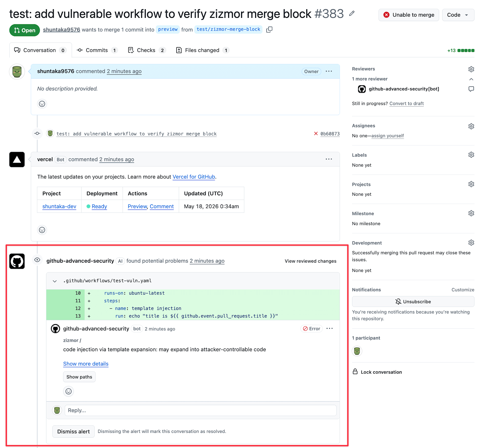Screen dimensions: 490x448
Task: Click the github-advanced-security reviewer comment icon
Action: [471, 89]
